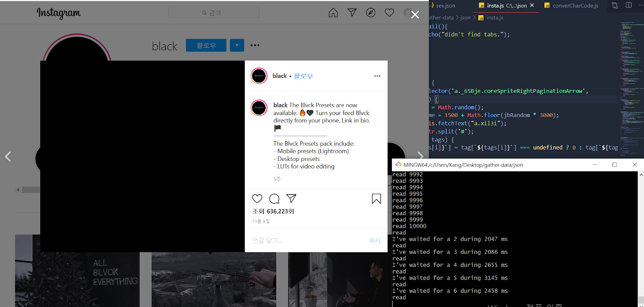The image size is (644, 307).
Task: Close the insta.js editor tab
Action: click(x=532, y=5)
